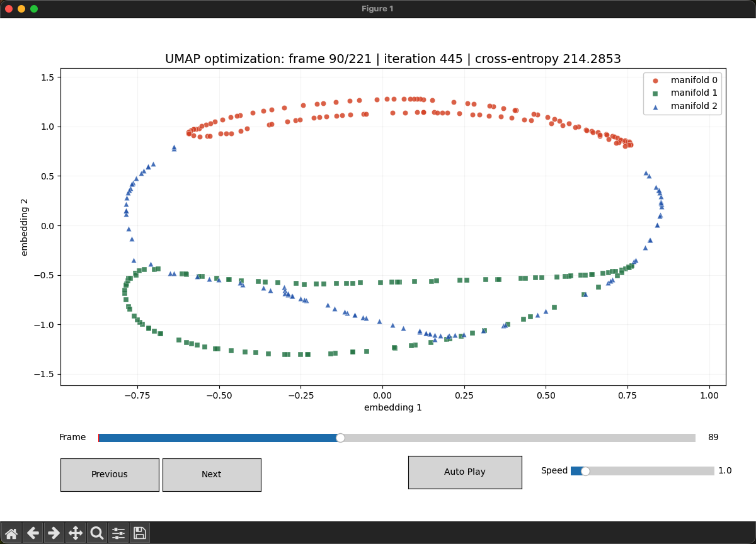Minimize the window with the yellow button
Viewport: 756px width, 544px height.
pos(21,9)
